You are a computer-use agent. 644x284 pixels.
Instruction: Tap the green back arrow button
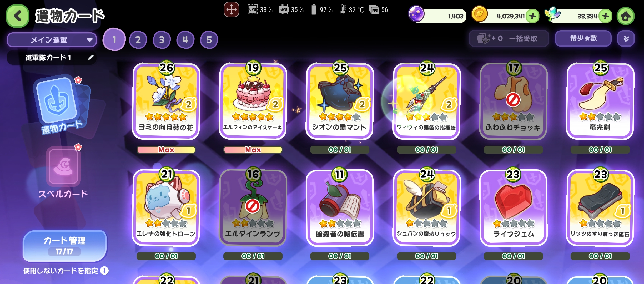click(17, 16)
